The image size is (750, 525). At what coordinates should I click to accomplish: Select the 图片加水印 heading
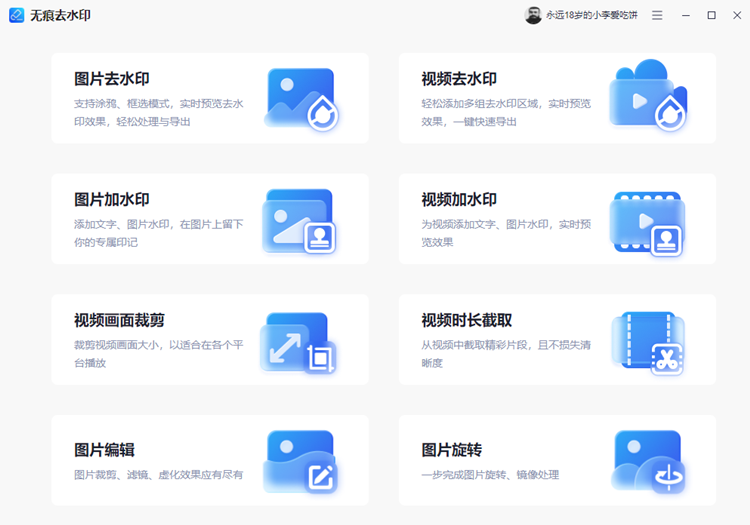111,199
